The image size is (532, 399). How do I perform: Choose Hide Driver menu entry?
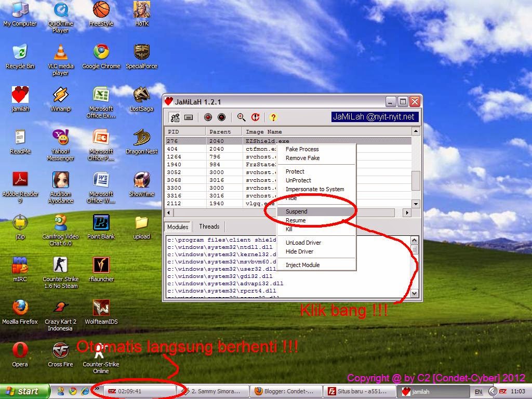pos(316,251)
